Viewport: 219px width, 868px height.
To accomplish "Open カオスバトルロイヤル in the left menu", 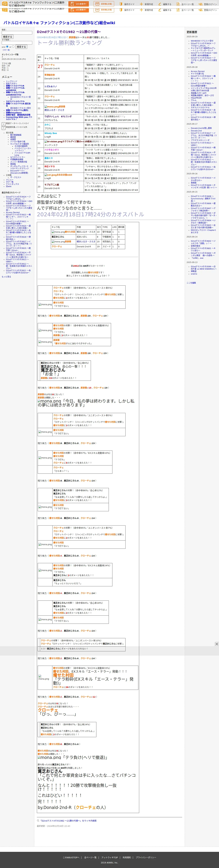I will tap(15, 101).
